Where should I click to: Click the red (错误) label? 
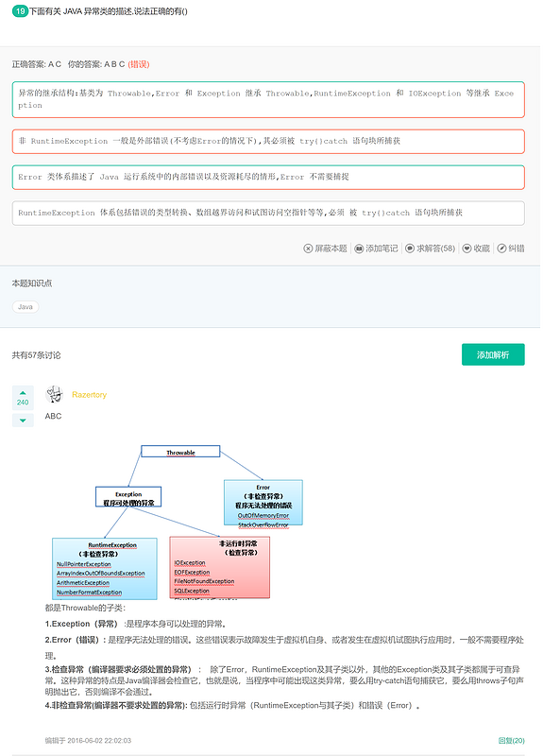point(139,64)
